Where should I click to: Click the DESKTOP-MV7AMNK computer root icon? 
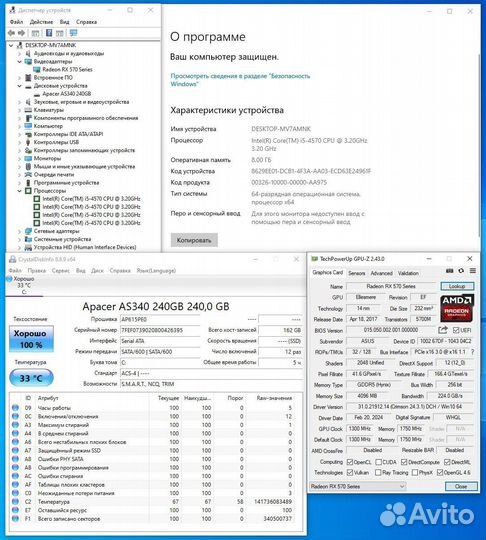tap(20, 45)
